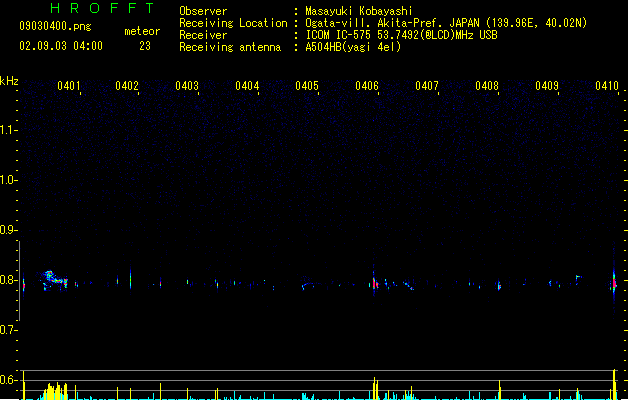Click the 0.9 kHz axis label
The width and height of the screenshot is (629, 400).
pos(9,230)
